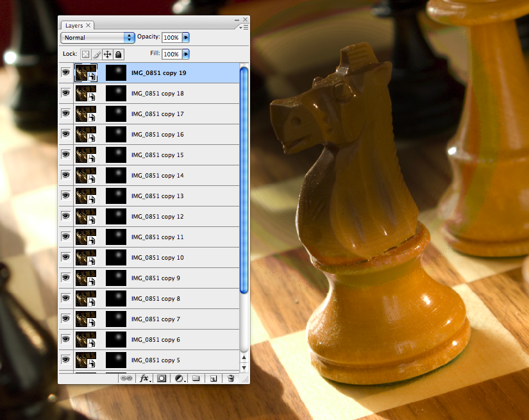Click the Opacity percentage field
The image size is (529, 420).
point(172,37)
